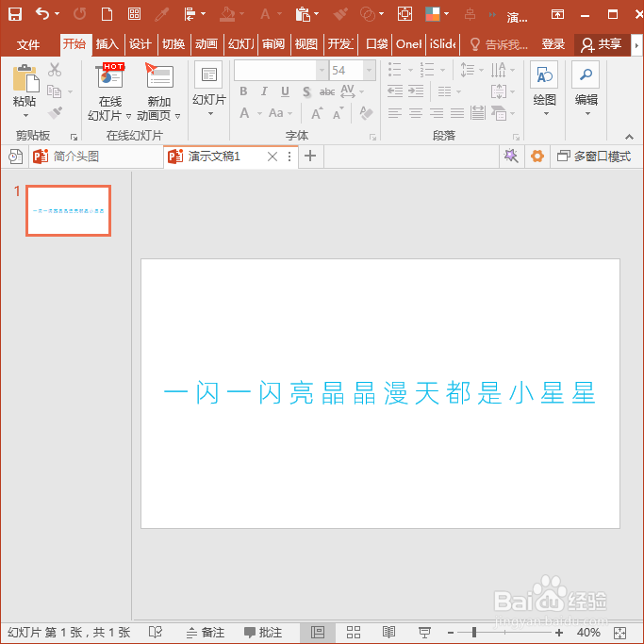Image resolution: width=644 pixels, height=644 pixels.
Task: Expand bullet list options arrow
Action: coord(410,70)
